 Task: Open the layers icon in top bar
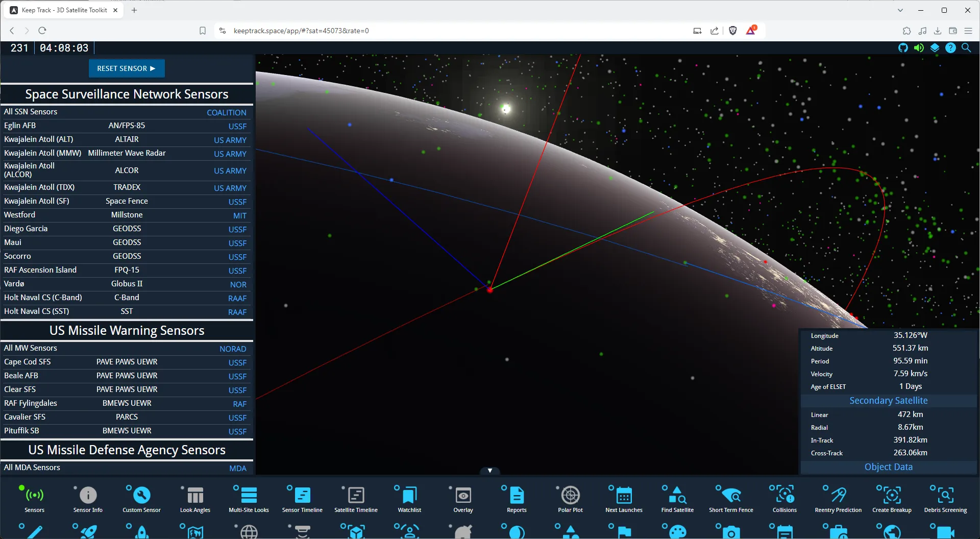coord(935,48)
